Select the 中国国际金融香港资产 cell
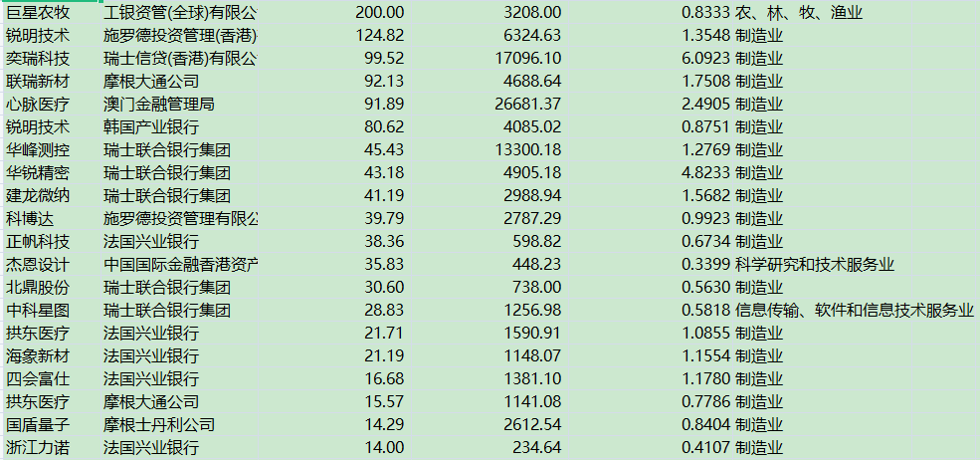This screenshot has height=460, width=980. point(180,264)
